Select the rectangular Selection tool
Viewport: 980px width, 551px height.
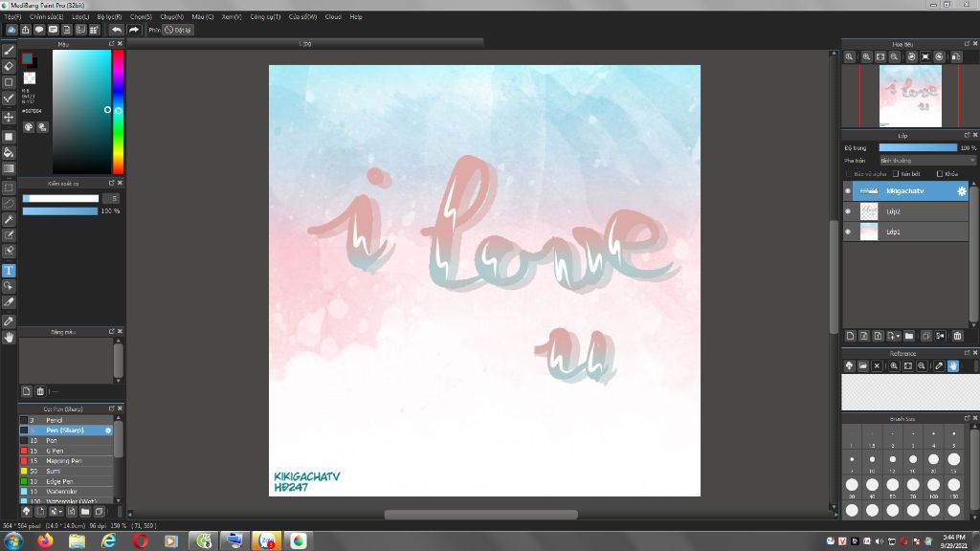9,187
